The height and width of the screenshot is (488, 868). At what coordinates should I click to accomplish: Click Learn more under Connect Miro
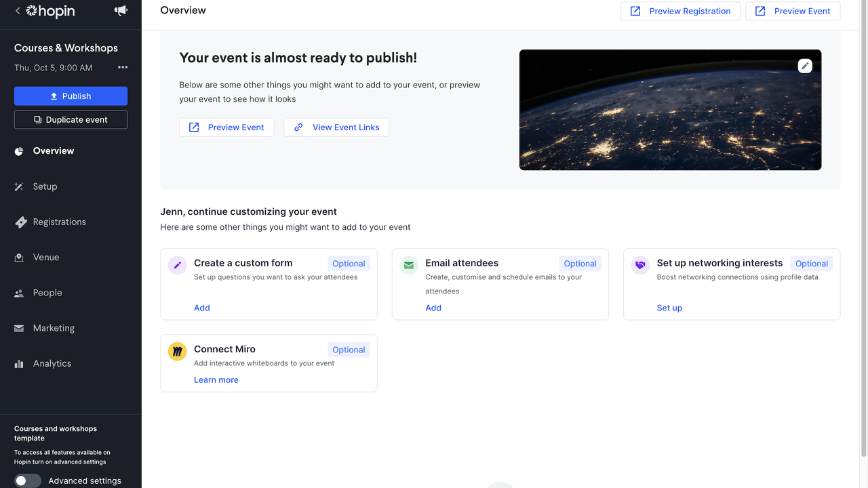(216, 380)
